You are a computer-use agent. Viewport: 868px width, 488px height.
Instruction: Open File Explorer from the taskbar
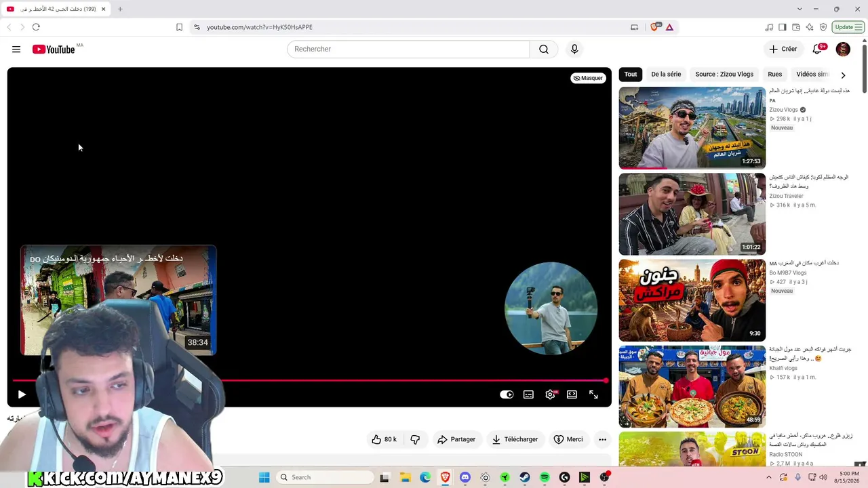[405, 477]
